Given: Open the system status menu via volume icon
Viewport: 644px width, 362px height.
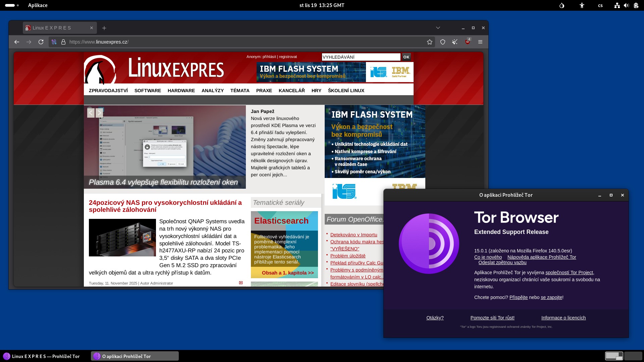Looking at the screenshot, I should pos(626,5).
